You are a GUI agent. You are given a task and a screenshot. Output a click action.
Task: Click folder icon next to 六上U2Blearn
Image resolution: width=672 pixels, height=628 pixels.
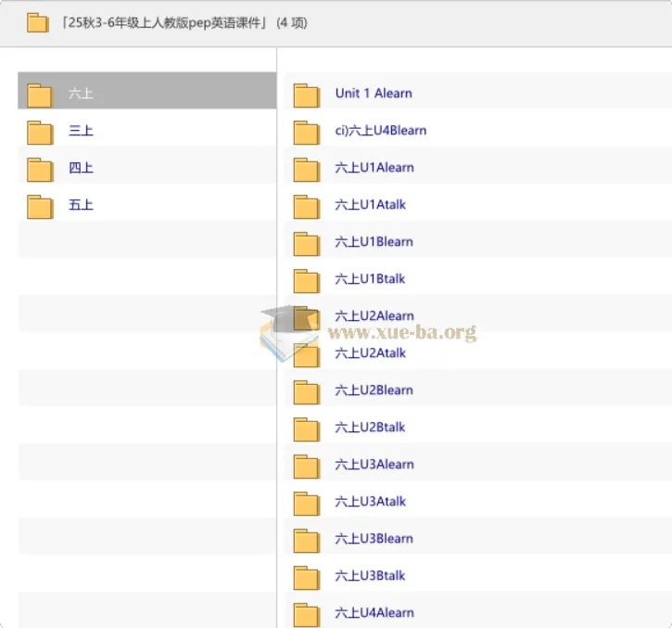pos(307,392)
